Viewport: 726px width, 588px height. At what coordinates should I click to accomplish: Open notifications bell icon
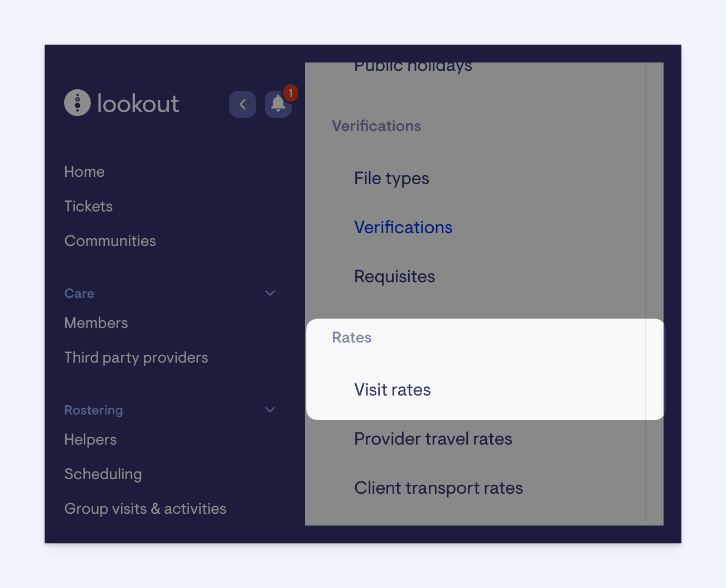278,104
